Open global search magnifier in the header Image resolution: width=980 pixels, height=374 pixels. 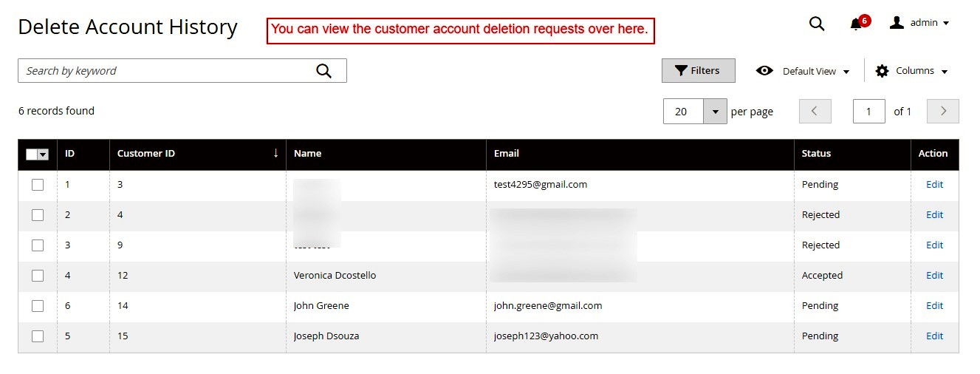(816, 24)
